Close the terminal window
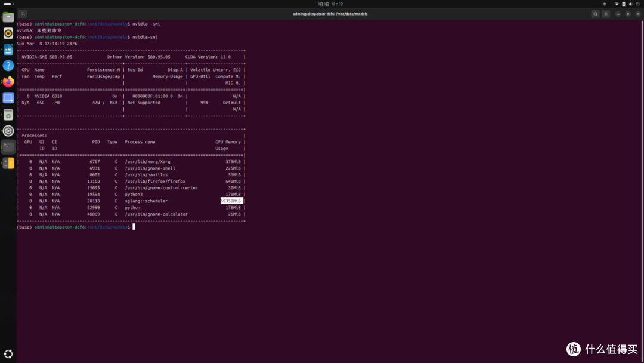Screen dimensions: 644x363 (x=638, y=14)
